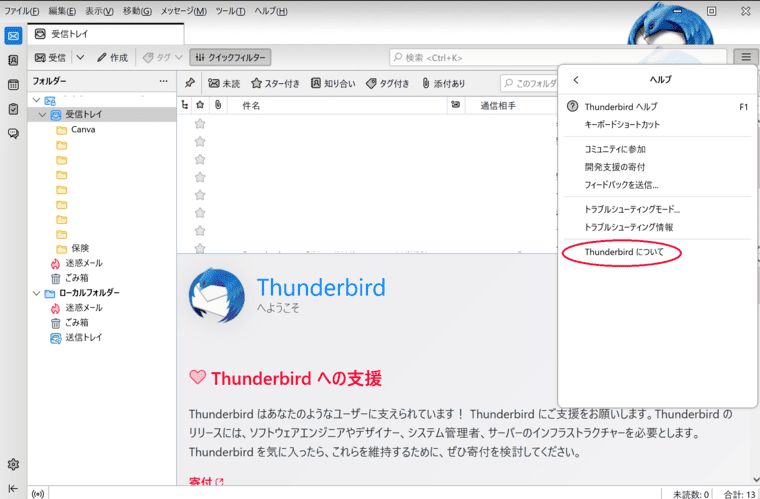The height and width of the screenshot is (499, 760).
Task: Click the online status indicator icon
Action: point(38,494)
